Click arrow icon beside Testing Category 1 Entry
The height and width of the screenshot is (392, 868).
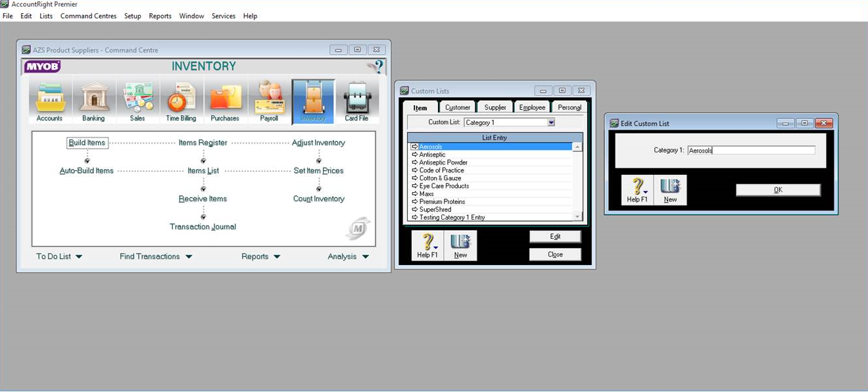(x=414, y=218)
